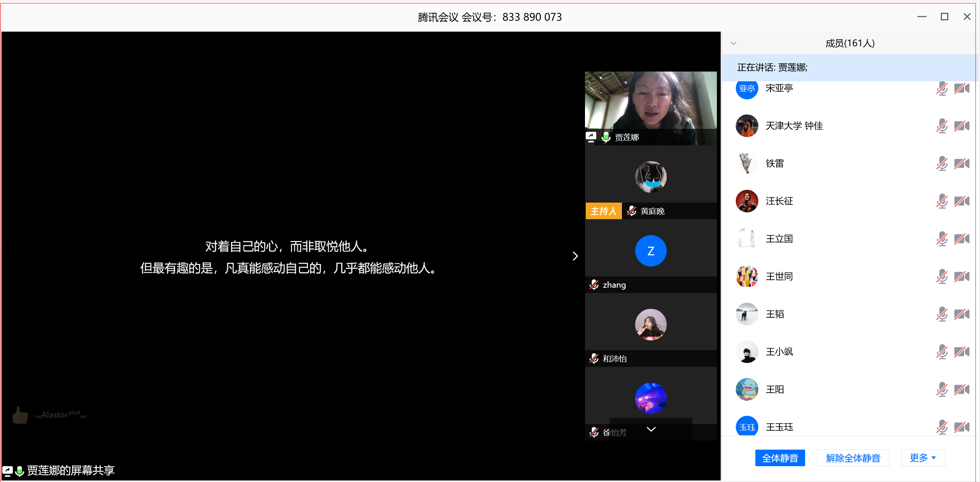This screenshot has width=980, height=482.
Task: Toggle camera for member 王世同
Action: [962, 276]
